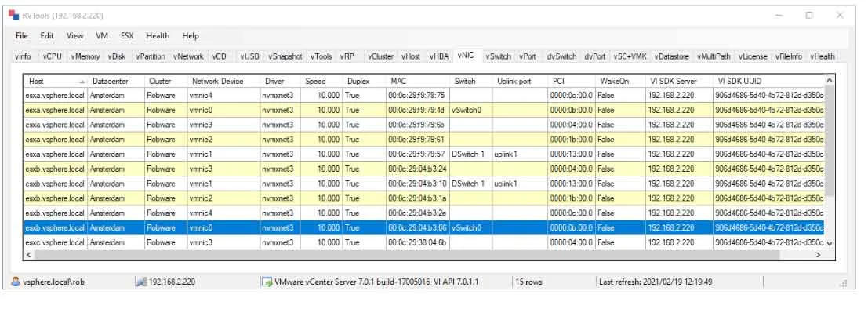Click the vertical scrollbar up arrow
The image size is (868, 309).
829,81
